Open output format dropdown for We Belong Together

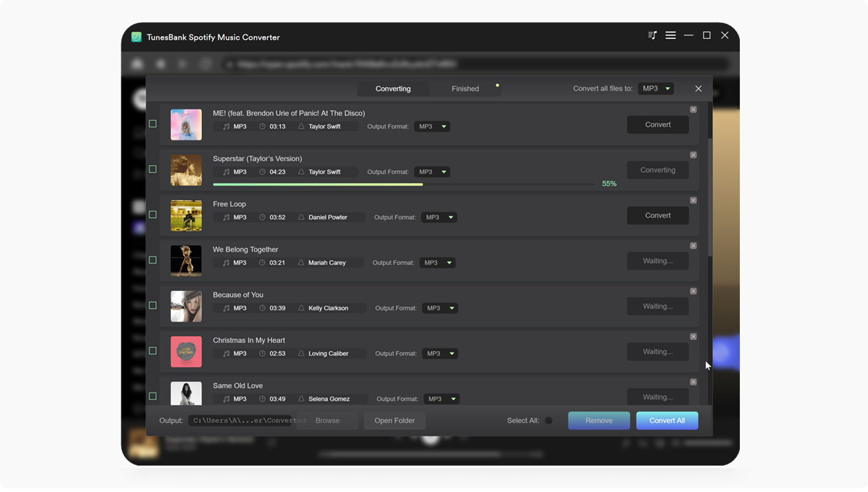[438, 263]
